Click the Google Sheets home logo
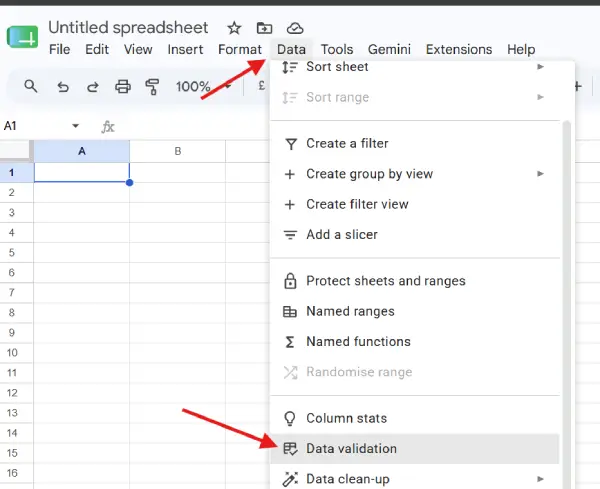 point(23,37)
